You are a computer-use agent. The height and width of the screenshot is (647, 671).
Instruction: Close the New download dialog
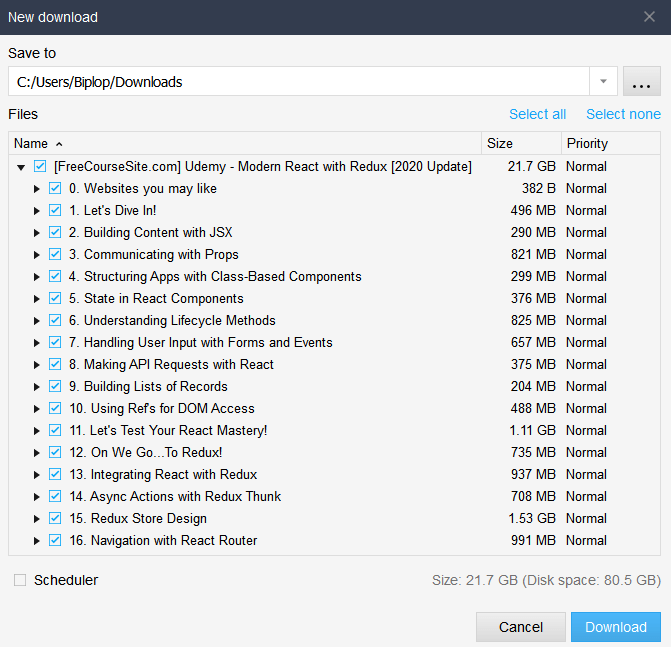click(649, 17)
